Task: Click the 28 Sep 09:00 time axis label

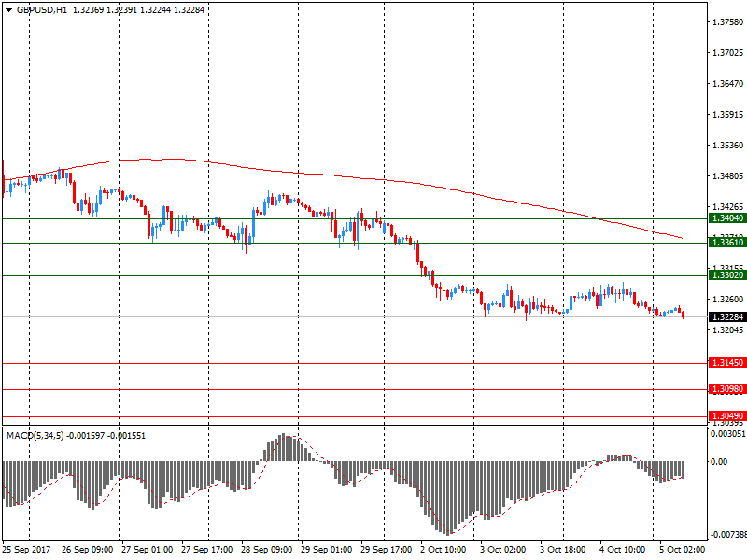Action: pyautogui.click(x=267, y=550)
